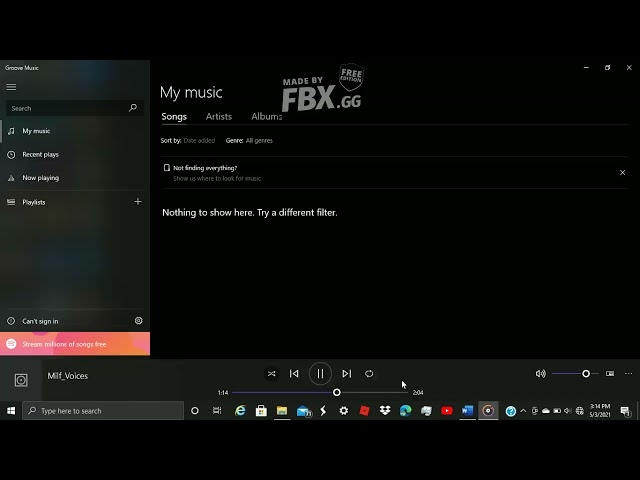Click Can't sign in
Screen dimensions: 640x480
click(x=40, y=321)
